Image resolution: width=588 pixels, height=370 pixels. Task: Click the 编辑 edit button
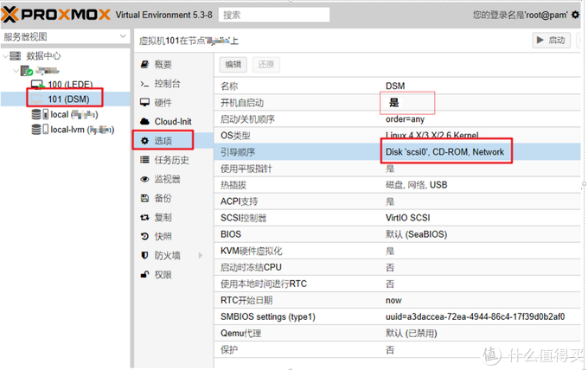[233, 65]
